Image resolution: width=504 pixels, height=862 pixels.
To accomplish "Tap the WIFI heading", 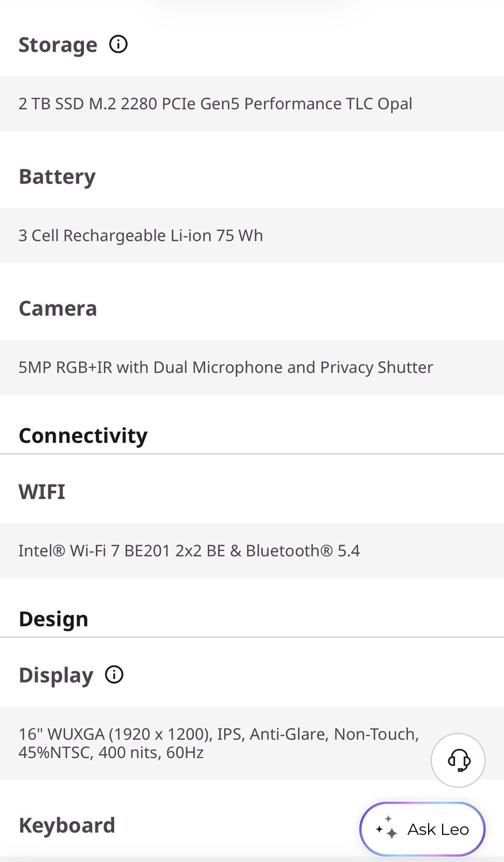I will click(42, 492).
